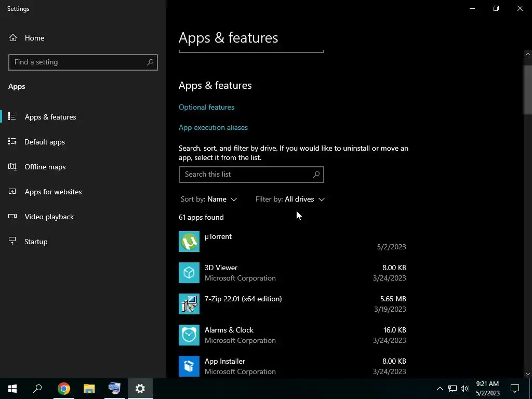
Task: Go to Offline maps section
Action: (45, 167)
